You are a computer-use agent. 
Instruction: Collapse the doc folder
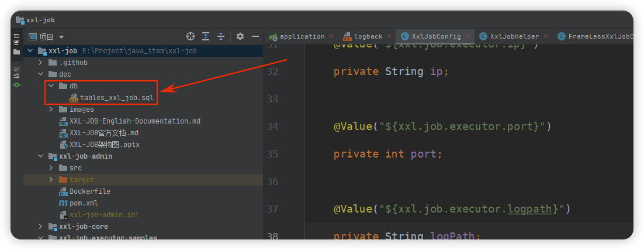[x=40, y=74]
